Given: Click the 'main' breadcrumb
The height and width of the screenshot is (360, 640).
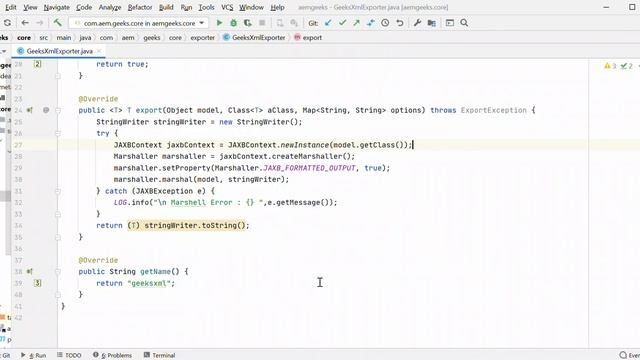Looking at the screenshot, I should 64,38.
